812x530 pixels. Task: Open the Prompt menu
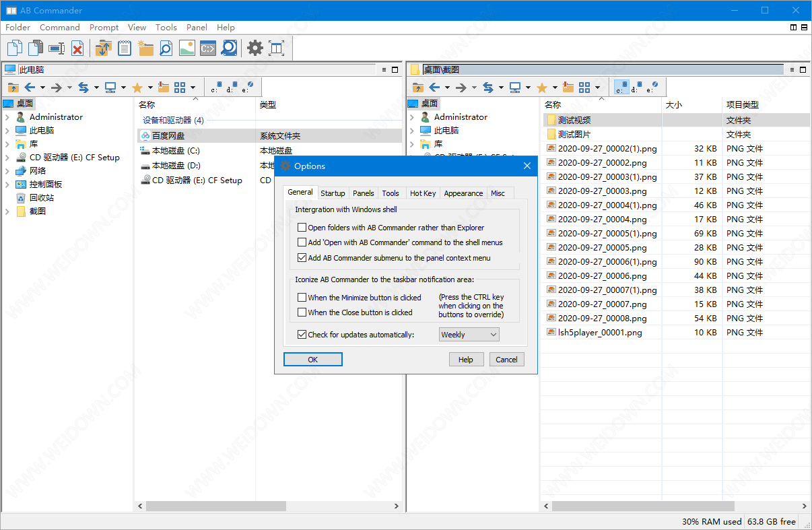click(104, 28)
